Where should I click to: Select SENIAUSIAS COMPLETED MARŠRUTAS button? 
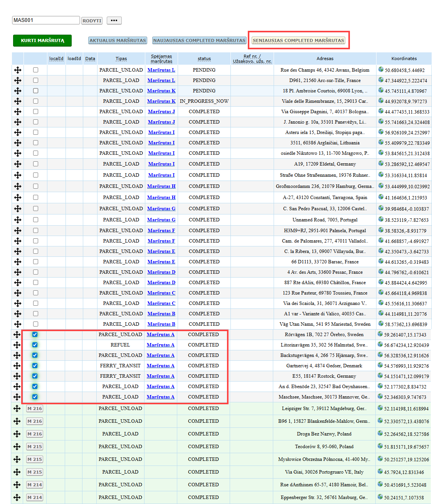[298, 40]
